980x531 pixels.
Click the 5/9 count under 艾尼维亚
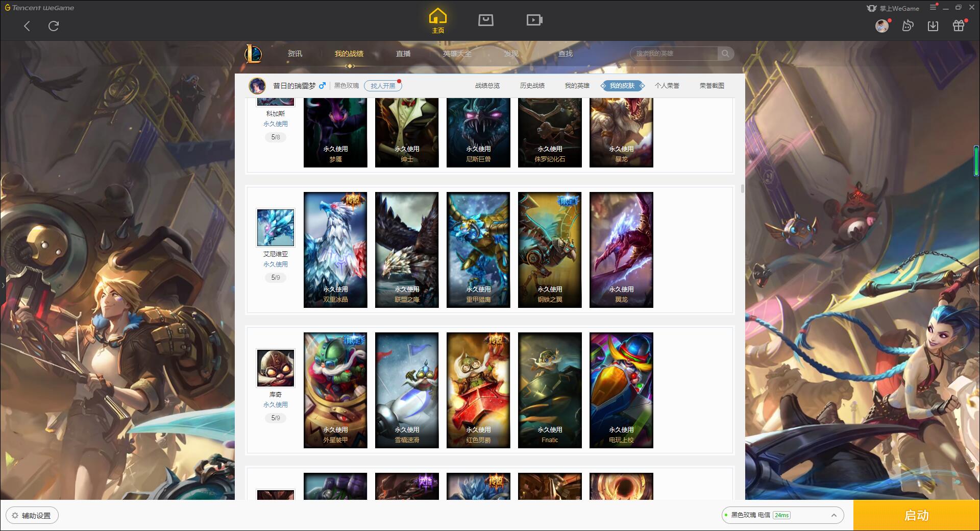click(276, 278)
